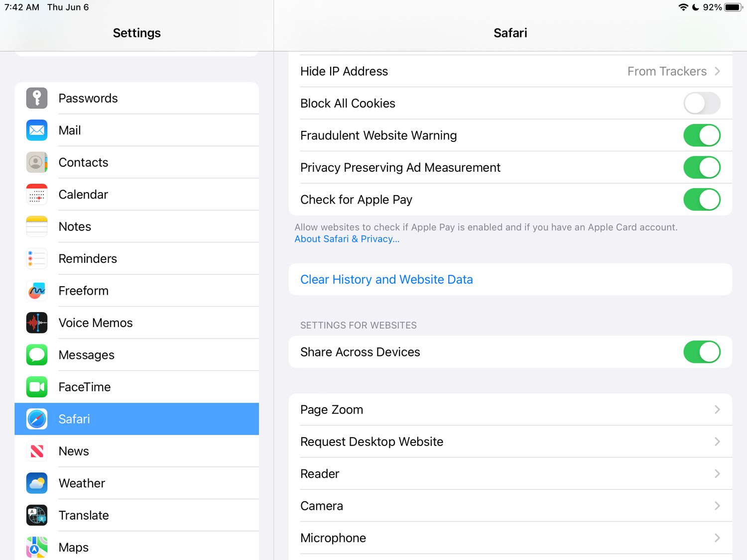This screenshot has height=560, width=747.
Task: Open the Mail envelope icon
Action: point(37,130)
